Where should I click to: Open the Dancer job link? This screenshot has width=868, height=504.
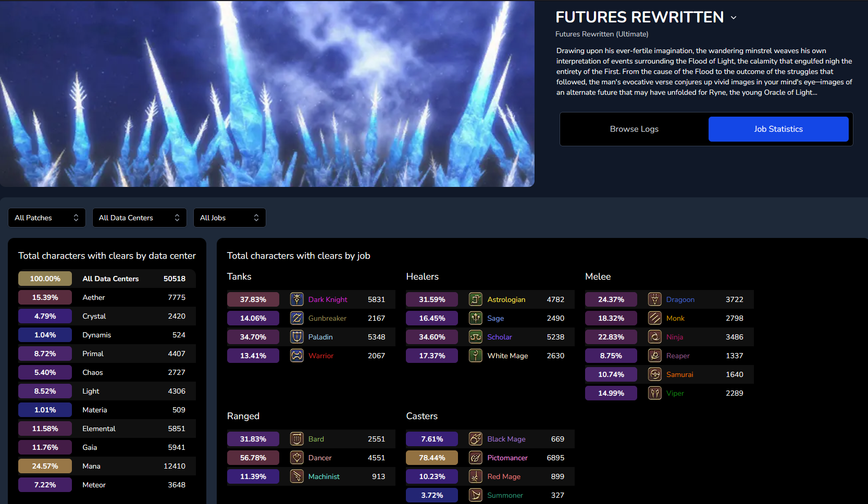320,458
